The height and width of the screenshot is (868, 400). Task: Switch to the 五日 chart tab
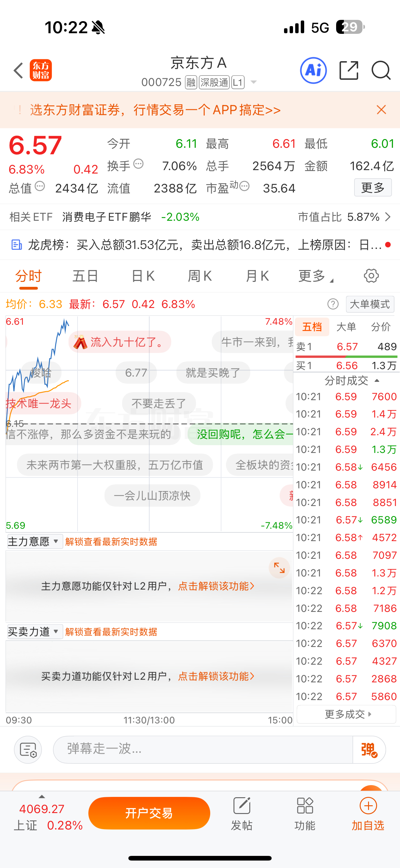(x=86, y=276)
